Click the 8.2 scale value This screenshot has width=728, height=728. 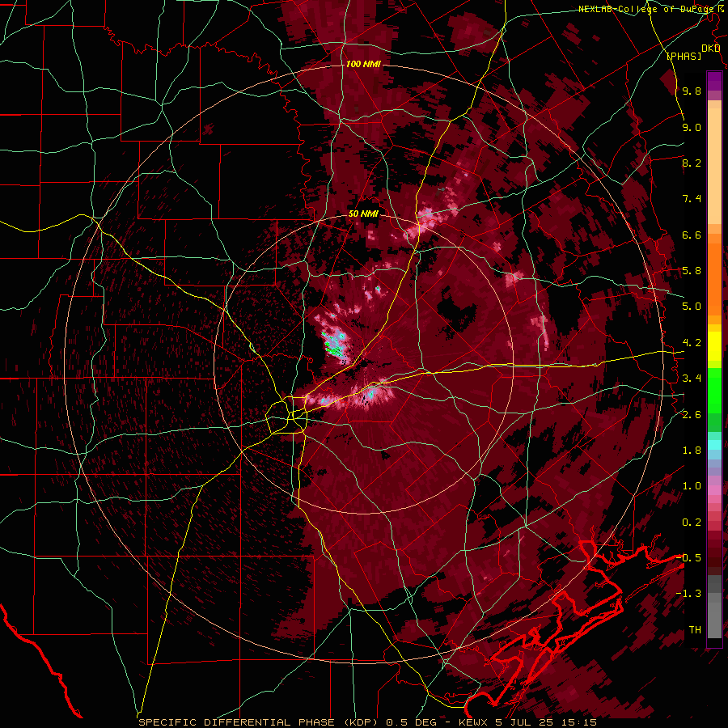coord(692,163)
